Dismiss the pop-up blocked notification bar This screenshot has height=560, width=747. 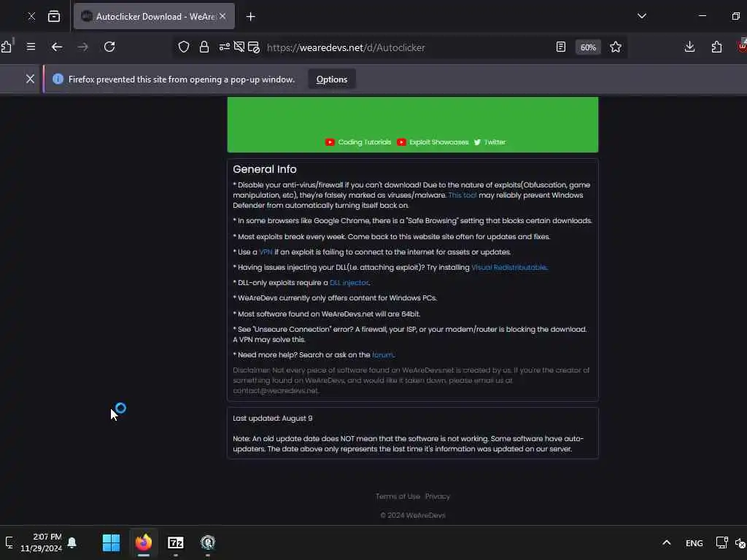(30, 79)
